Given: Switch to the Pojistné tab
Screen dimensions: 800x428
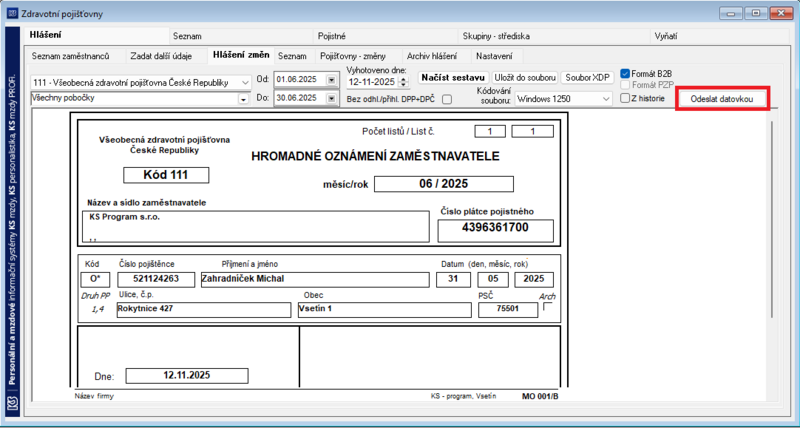Looking at the screenshot, I should (332, 36).
